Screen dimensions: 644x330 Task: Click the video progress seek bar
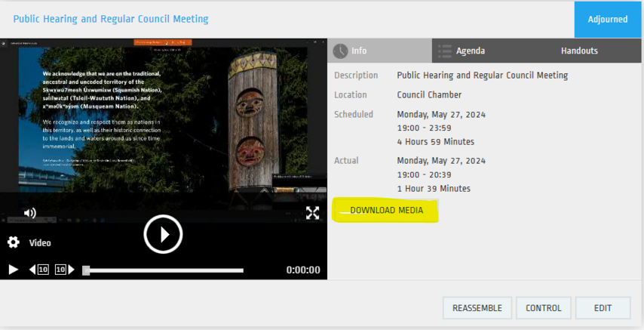(163, 270)
